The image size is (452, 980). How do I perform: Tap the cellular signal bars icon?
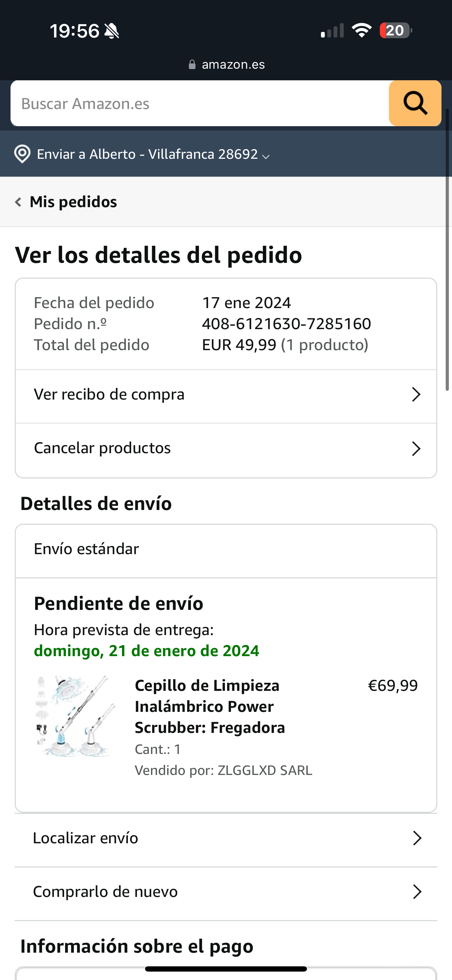click(332, 30)
